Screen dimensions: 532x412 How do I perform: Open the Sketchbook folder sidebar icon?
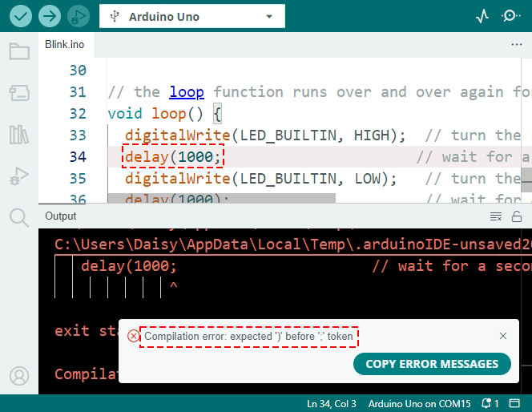19,51
